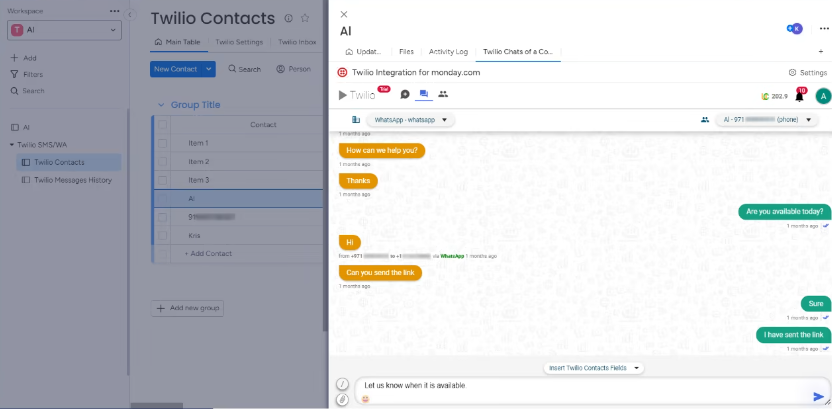Open the contacts people icon in Twilio toolbar
Viewport: 832px width, 409px height.
[x=443, y=94]
